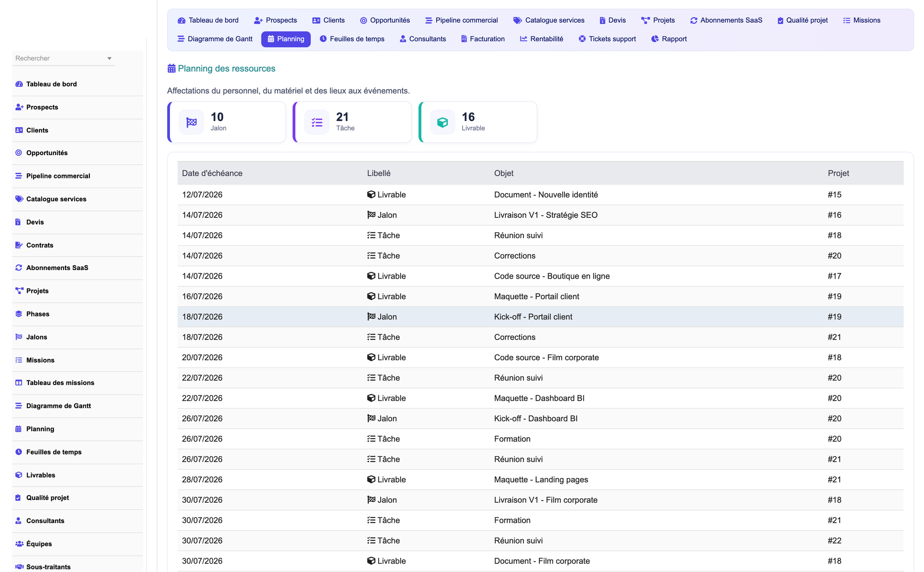Click the Jalon checkered flag card icon
This screenshot has width=924, height=572.
[x=191, y=122]
